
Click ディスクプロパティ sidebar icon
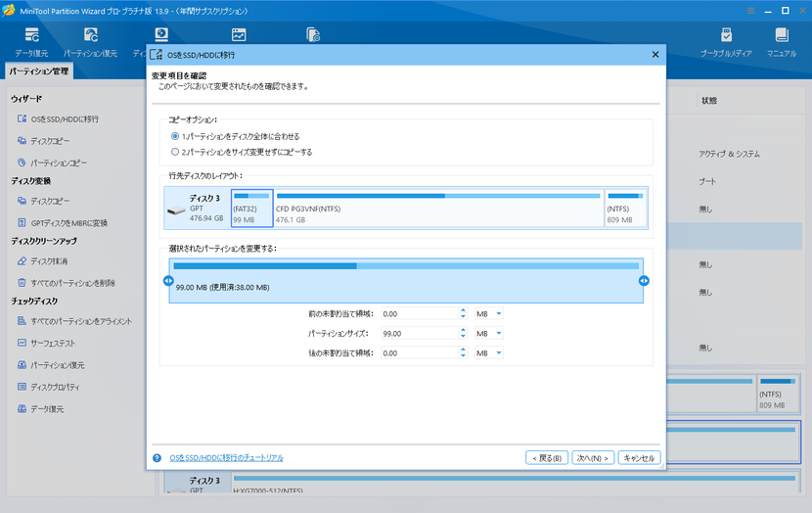tap(22, 387)
